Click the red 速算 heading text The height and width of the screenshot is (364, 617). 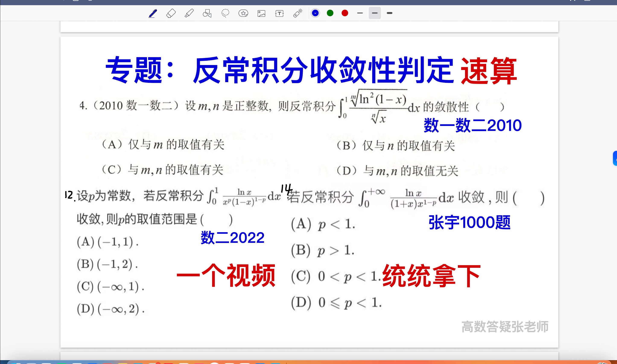pos(489,71)
